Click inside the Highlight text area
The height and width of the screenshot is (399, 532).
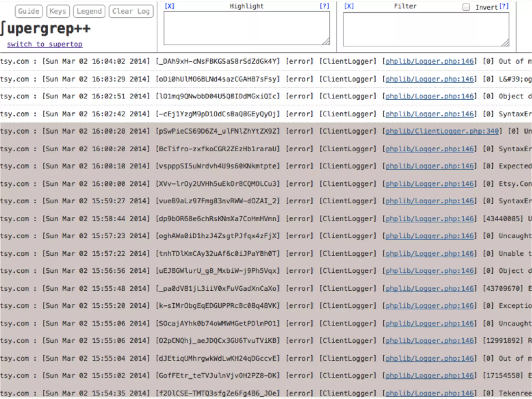246,28
